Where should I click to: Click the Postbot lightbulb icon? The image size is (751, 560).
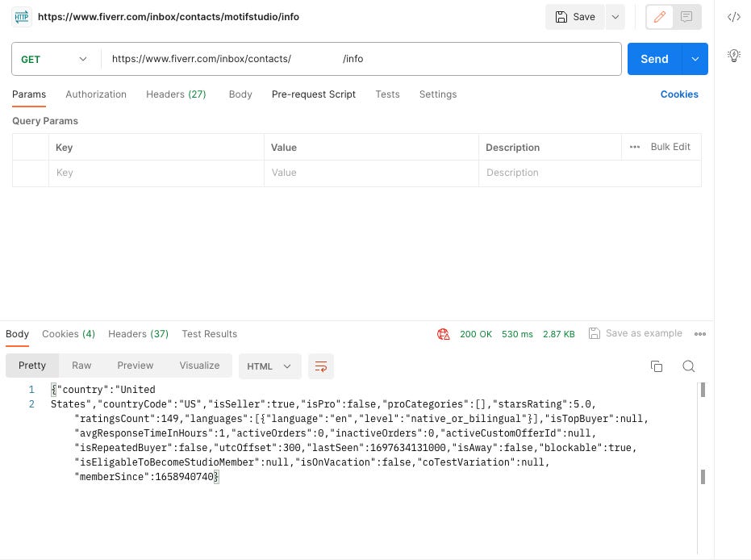coord(733,56)
